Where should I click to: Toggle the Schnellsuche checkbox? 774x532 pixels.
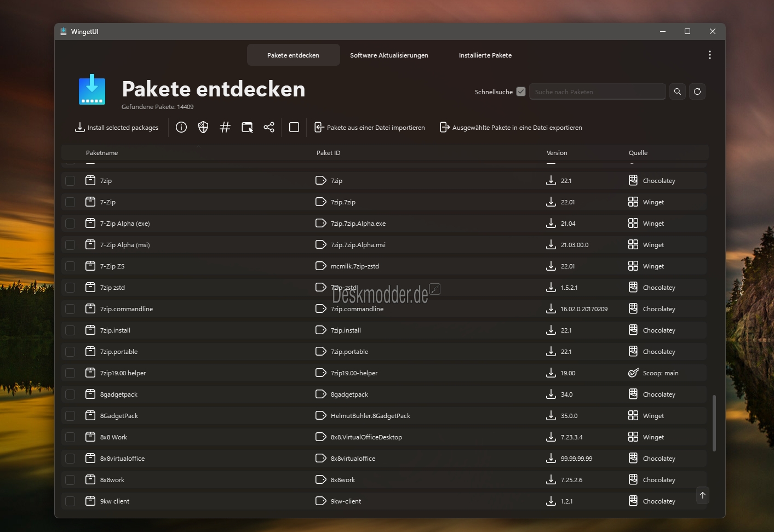tap(521, 91)
